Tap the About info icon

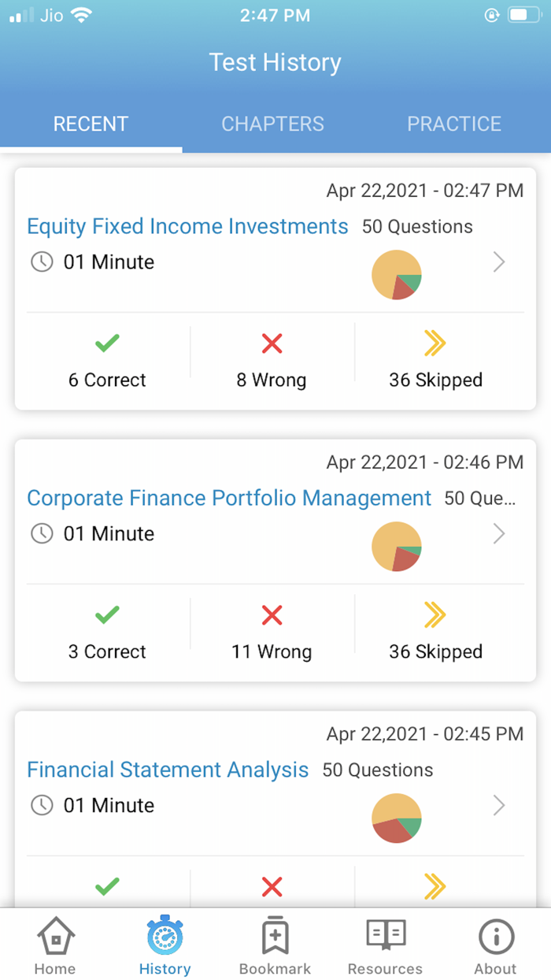[x=496, y=937]
